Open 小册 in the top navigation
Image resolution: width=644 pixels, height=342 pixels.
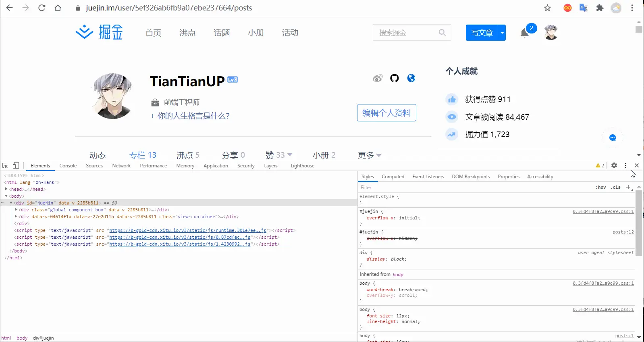pos(256,33)
